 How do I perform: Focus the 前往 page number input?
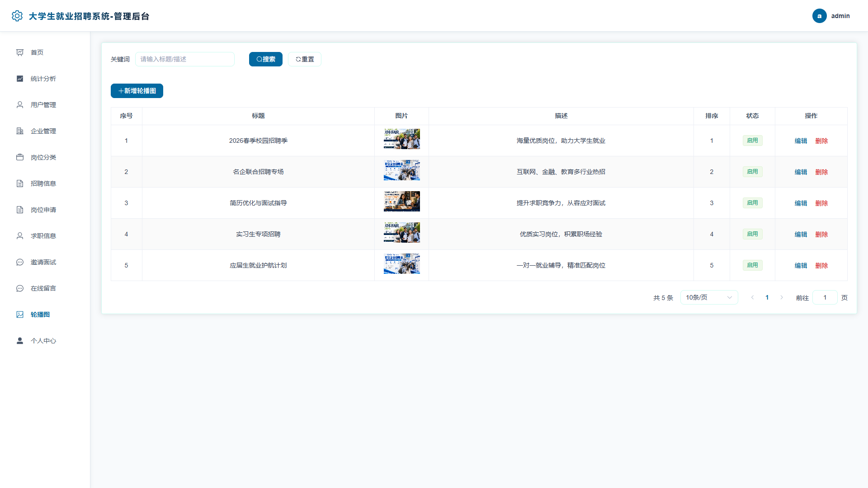[825, 297]
